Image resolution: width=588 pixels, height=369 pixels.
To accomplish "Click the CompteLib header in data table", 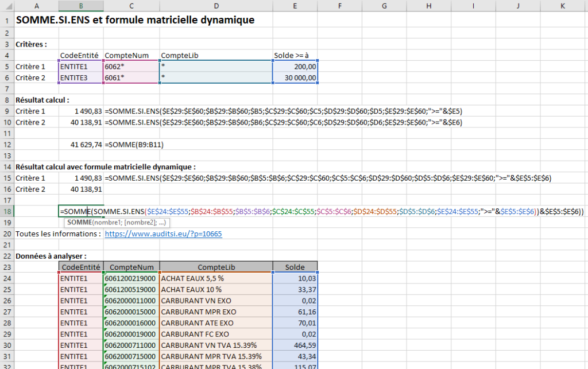I will tap(216, 267).
